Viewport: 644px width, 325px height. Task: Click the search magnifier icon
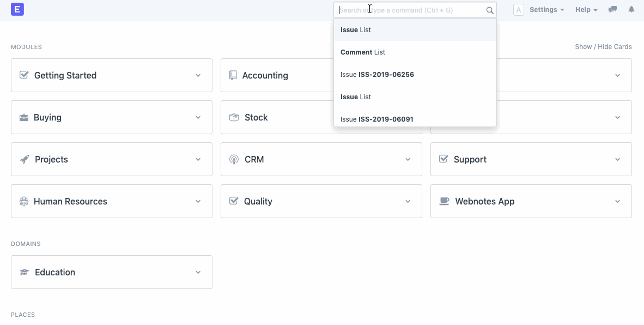point(489,10)
